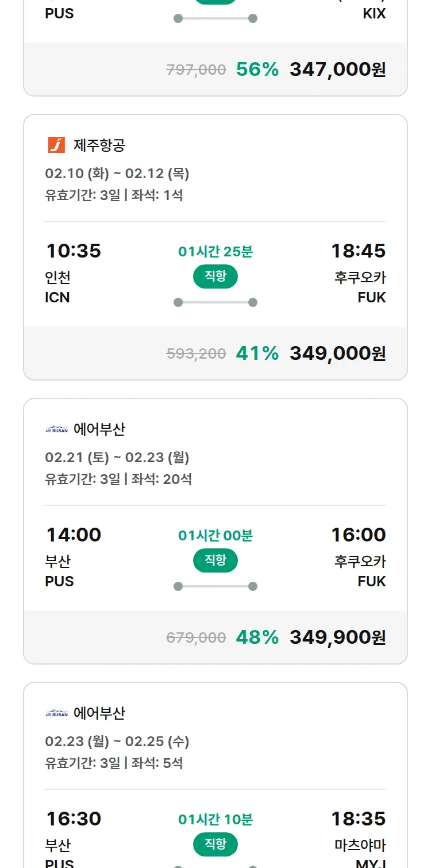Open the 에어부산 flight departing 02.23
The width and height of the screenshot is (431, 868).
coord(99,713)
